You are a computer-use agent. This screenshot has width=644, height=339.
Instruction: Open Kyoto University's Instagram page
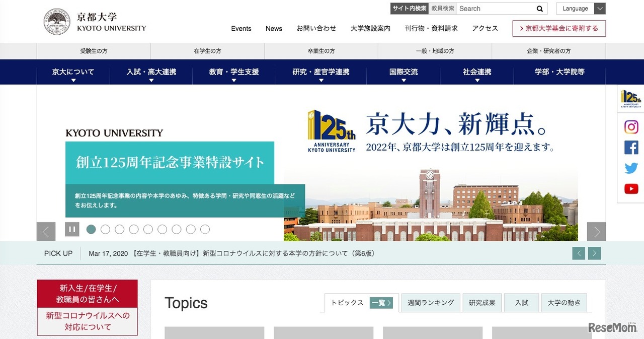631,127
